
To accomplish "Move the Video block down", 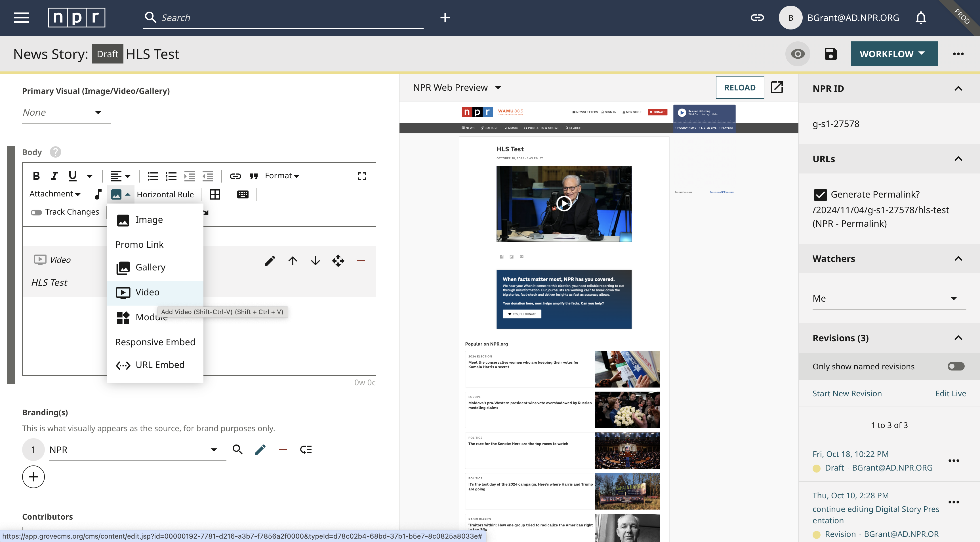I will pos(315,261).
